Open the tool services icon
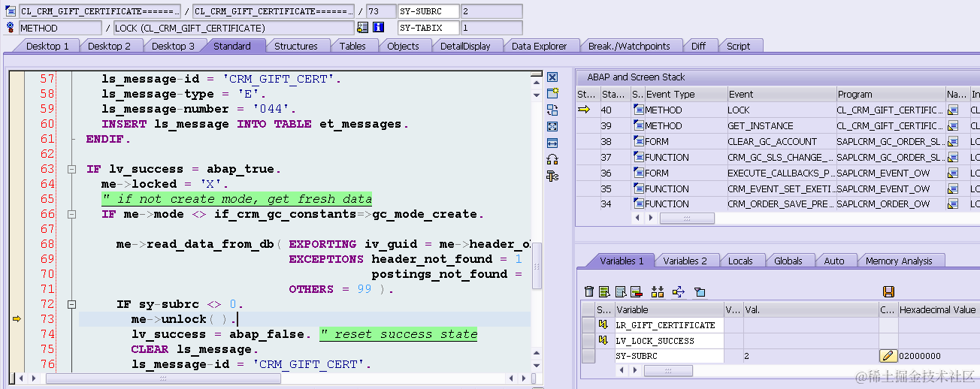This screenshot has height=389, width=980. pyautogui.click(x=552, y=176)
